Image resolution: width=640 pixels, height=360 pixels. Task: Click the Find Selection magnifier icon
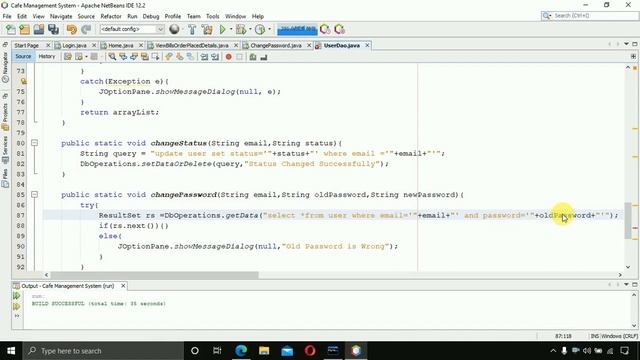point(112,57)
